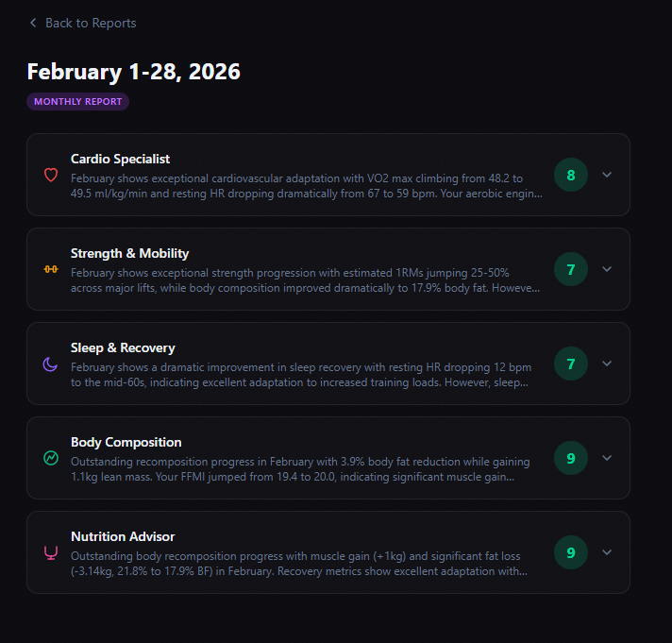
Task: Expand the Sleep & Recovery section chevron
Action: coord(607,364)
